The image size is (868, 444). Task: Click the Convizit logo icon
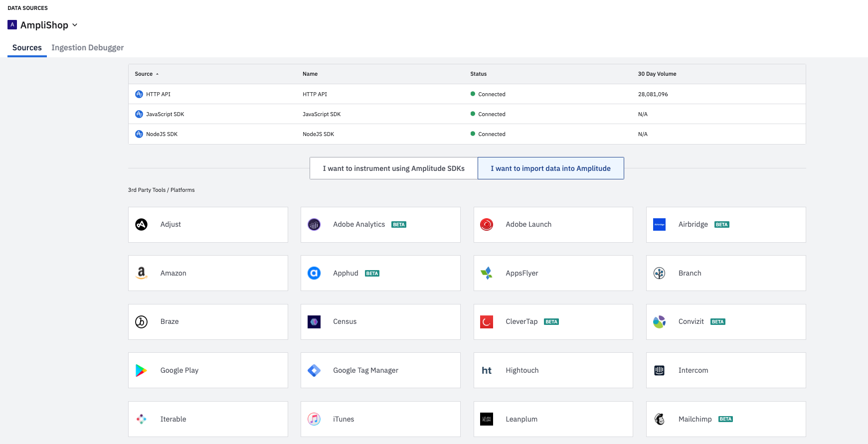tap(660, 322)
